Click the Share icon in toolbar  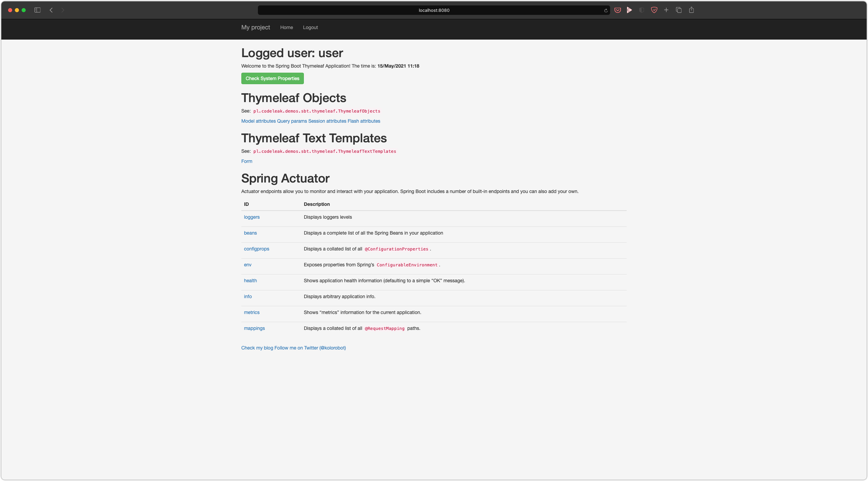[x=691, y=10]
